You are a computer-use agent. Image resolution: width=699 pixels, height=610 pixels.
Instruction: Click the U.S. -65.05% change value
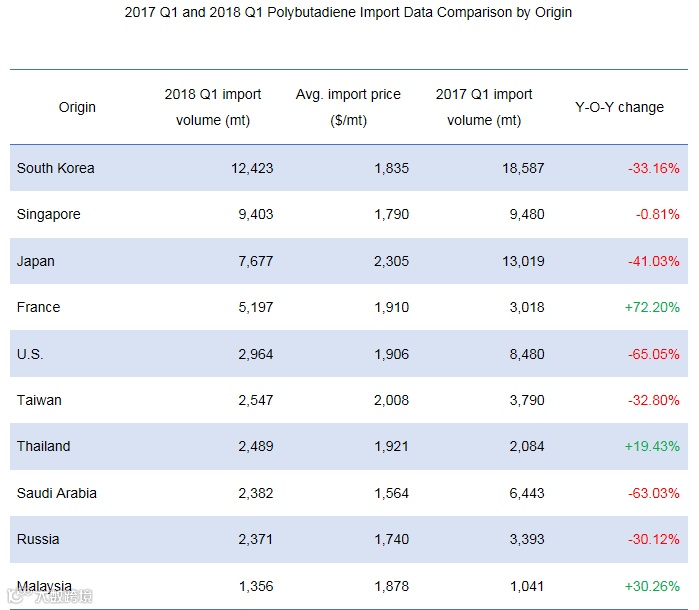tap(654, 354)
